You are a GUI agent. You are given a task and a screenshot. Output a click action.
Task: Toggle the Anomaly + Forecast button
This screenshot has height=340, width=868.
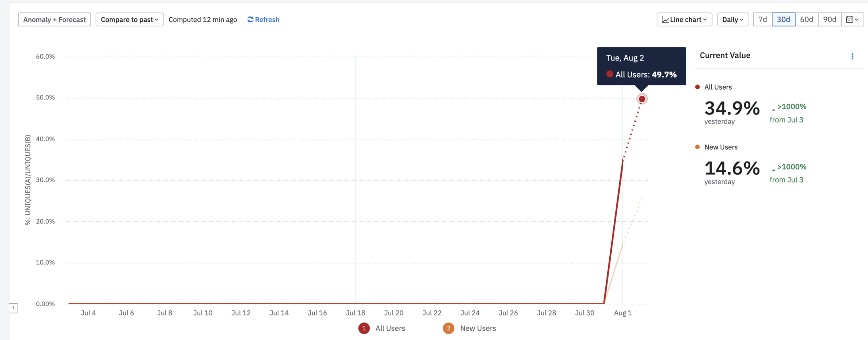click(x=55, y=20)
